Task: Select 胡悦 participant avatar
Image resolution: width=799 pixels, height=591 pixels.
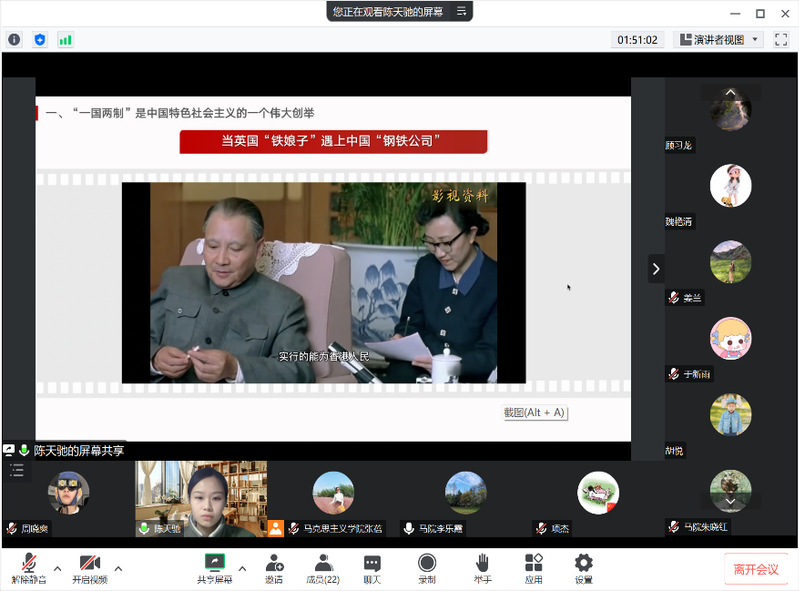Action: 731,415
